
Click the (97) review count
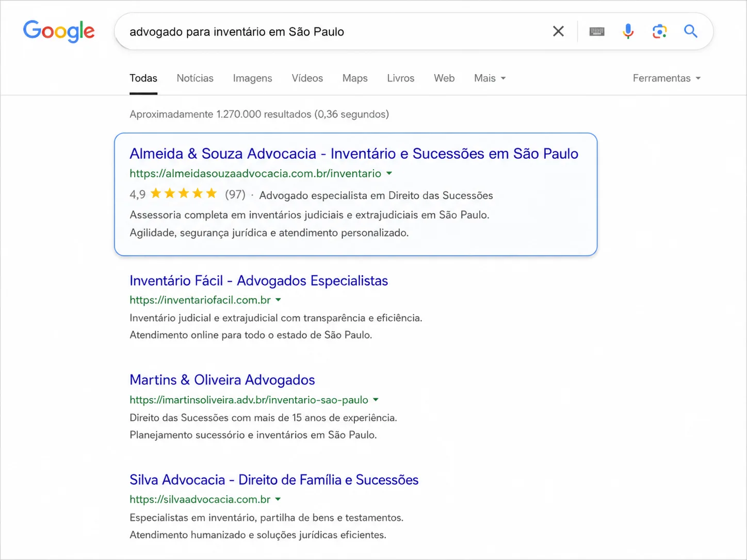click(x=235, y=194)
